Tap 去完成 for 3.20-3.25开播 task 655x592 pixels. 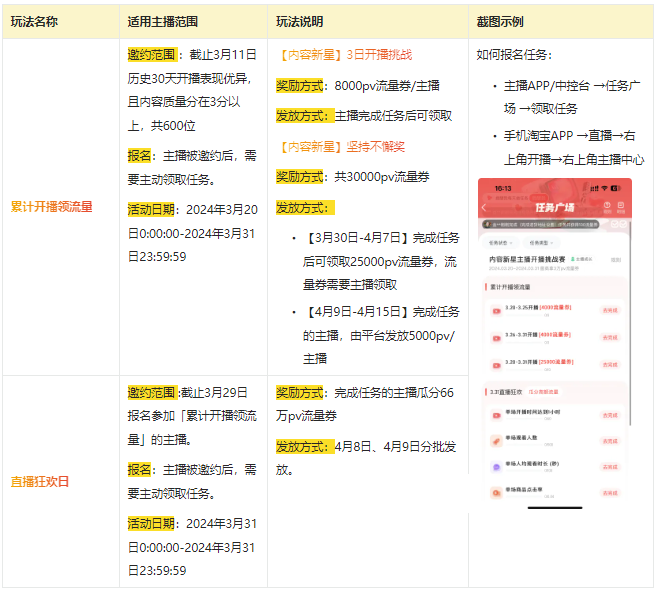(610, 310)
